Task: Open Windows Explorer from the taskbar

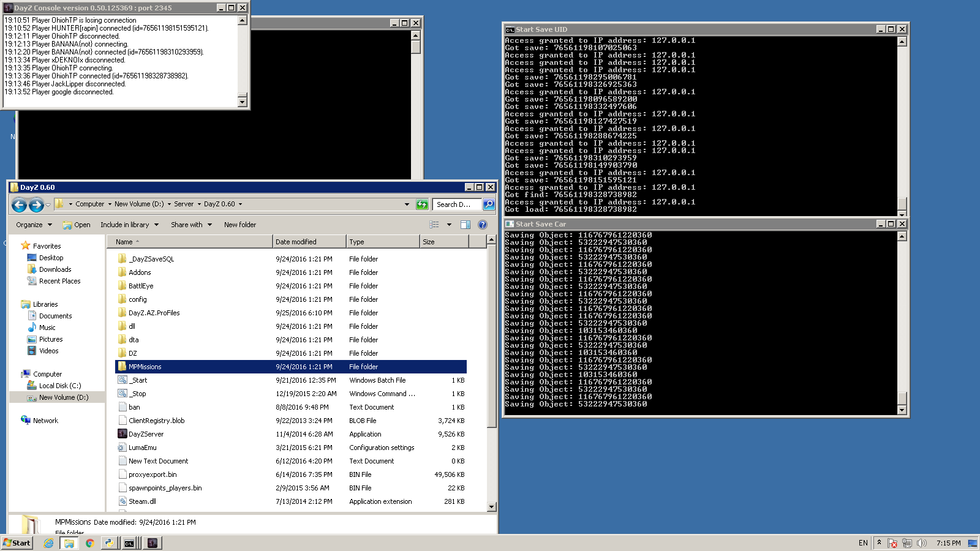Action: pyautogui.click(x=69, y=543)
